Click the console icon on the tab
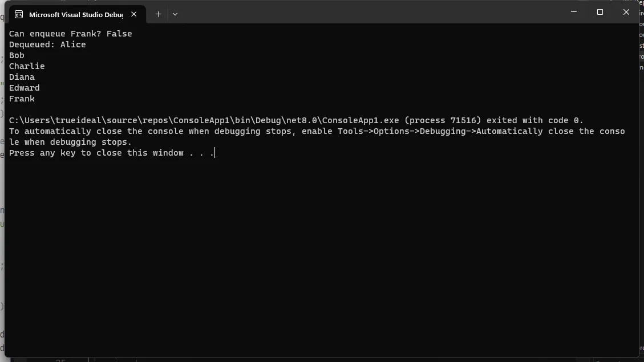644x362 pixels. coord(19,14)
